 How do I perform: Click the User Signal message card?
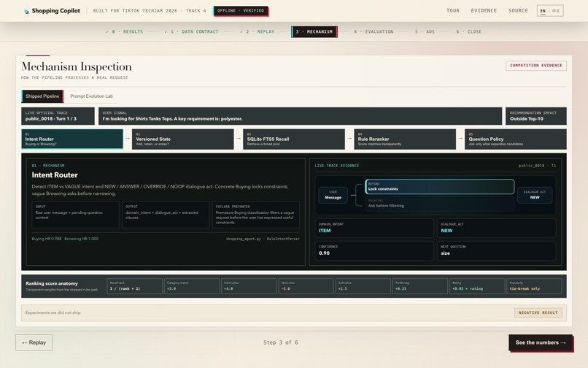coord(300,116)
